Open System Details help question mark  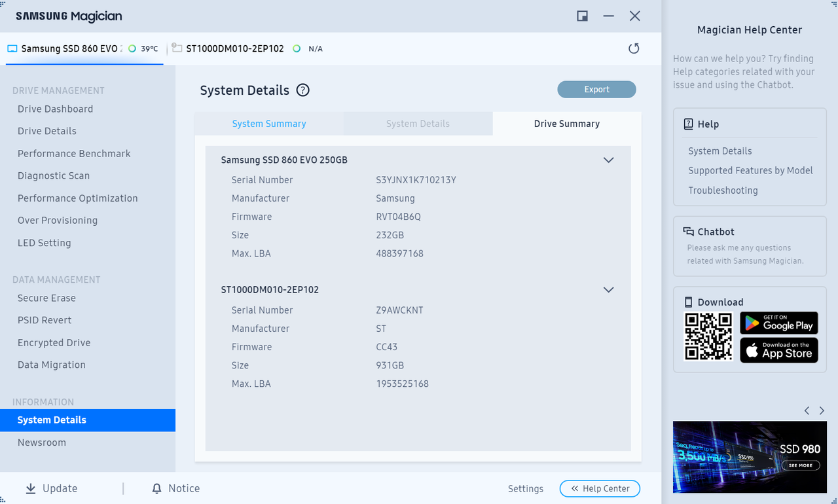pyautogui.click(x=302, y=90)
